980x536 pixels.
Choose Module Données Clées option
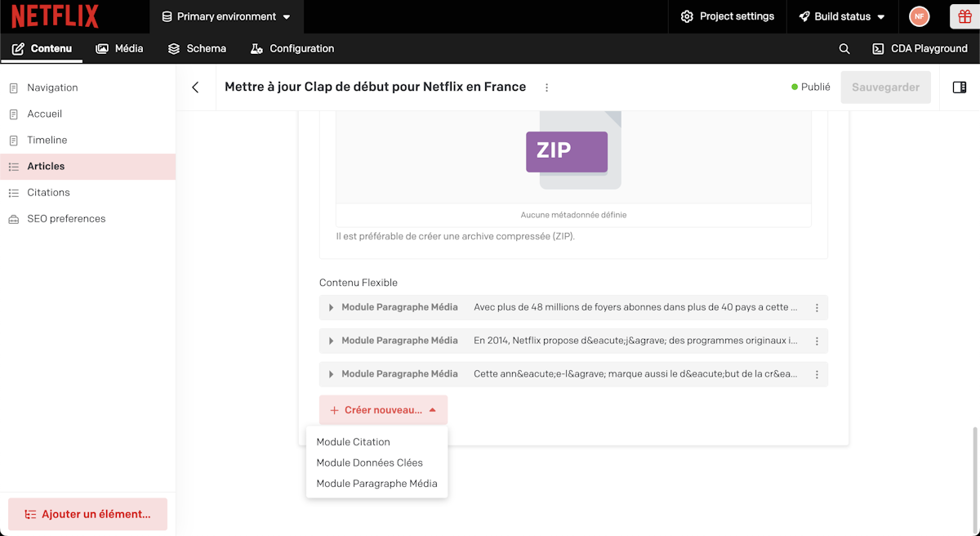[369, 462]
